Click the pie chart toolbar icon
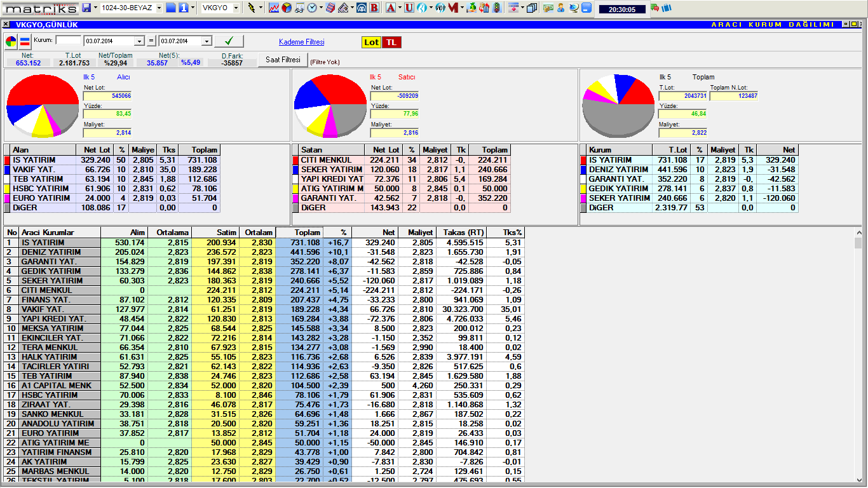 [x=286, y=8]
